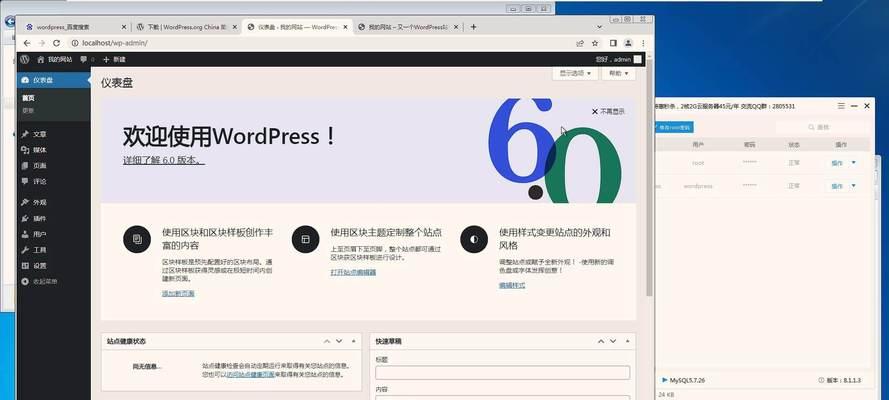
Task: Move 快速草稿 widget down with chevron
Action: pos(613,341)
